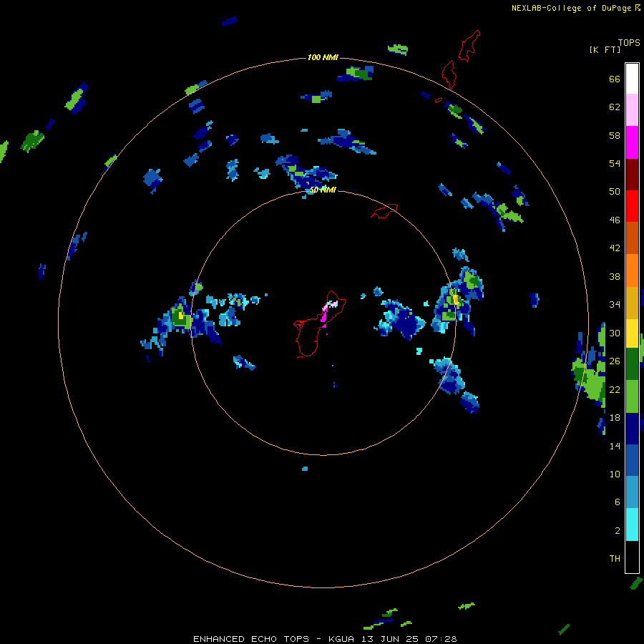Click the "34" legend value

point(615,305)
